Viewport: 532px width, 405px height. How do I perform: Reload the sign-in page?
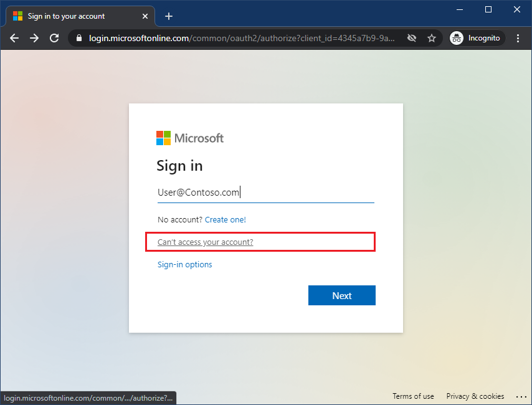[x=54, y=38]
